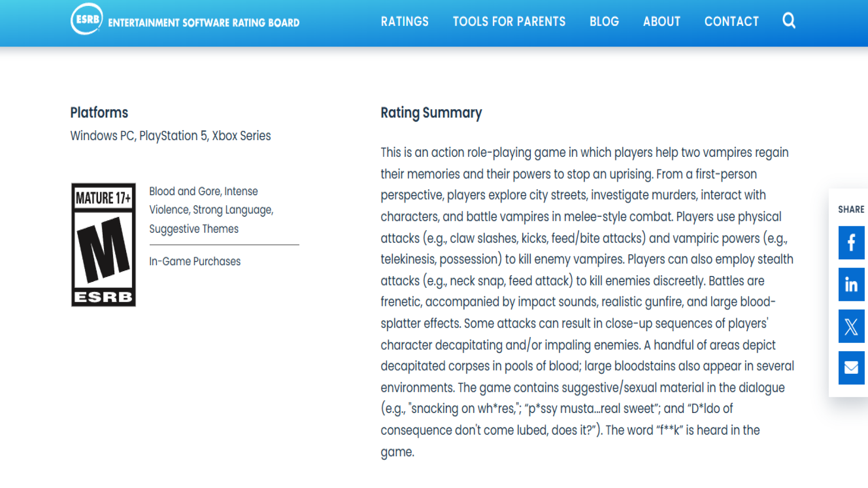Click the SHARE label in sidebar
The image size is (868, 488).
pos(851,209)
